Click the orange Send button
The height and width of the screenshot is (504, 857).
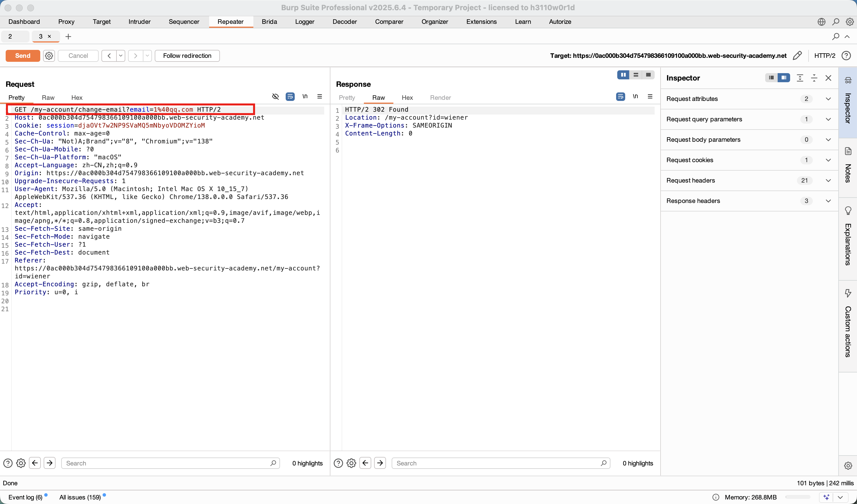pyautogui.click(x=23, y=56)
